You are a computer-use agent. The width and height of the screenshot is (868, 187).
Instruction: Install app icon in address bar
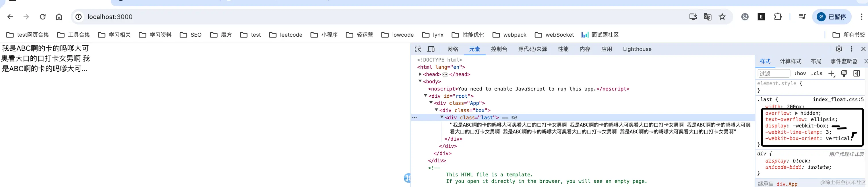(693, 17)
